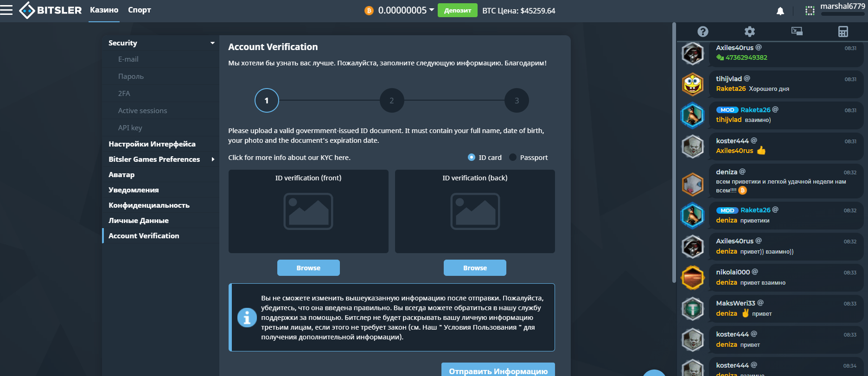Click back ID image placeholder
This screenshot has width=868, height=376.
click(475, 211)
